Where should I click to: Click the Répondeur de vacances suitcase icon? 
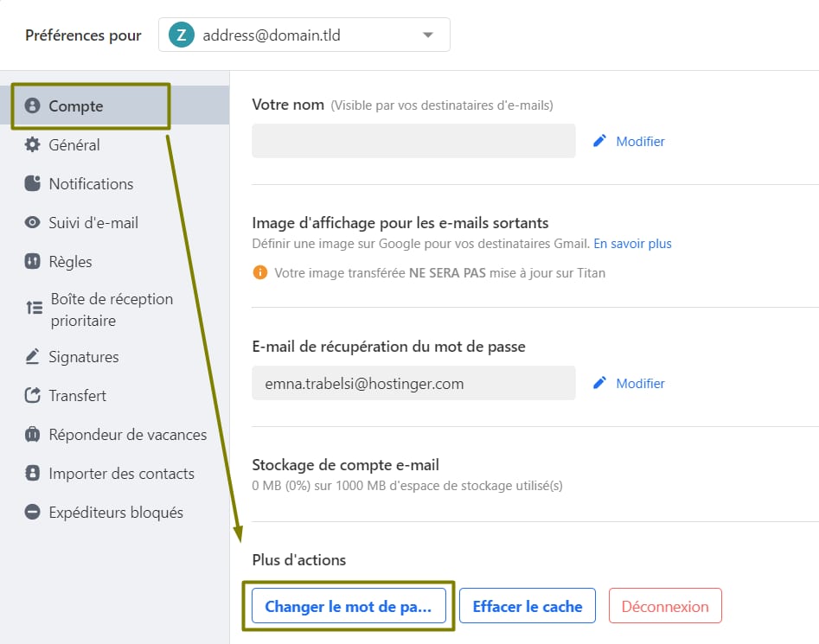tap(33, 435)
